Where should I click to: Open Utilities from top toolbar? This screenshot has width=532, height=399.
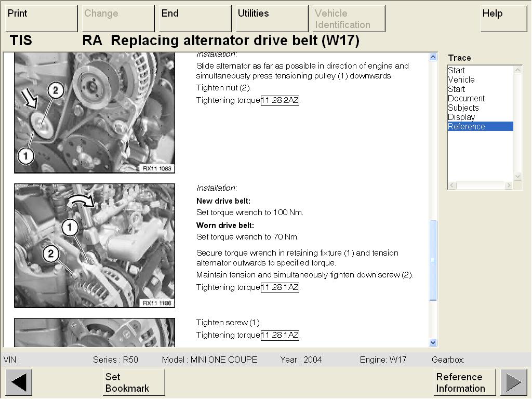(x=272, y=19)
